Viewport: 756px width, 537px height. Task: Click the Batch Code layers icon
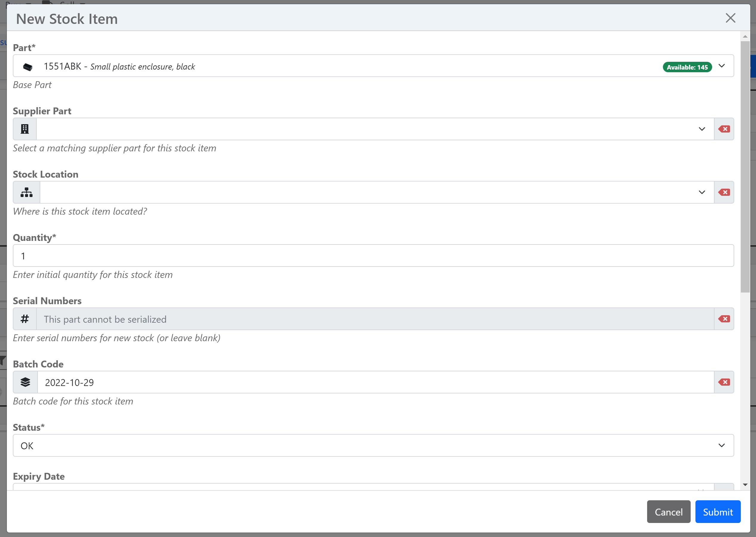(25, 382)
